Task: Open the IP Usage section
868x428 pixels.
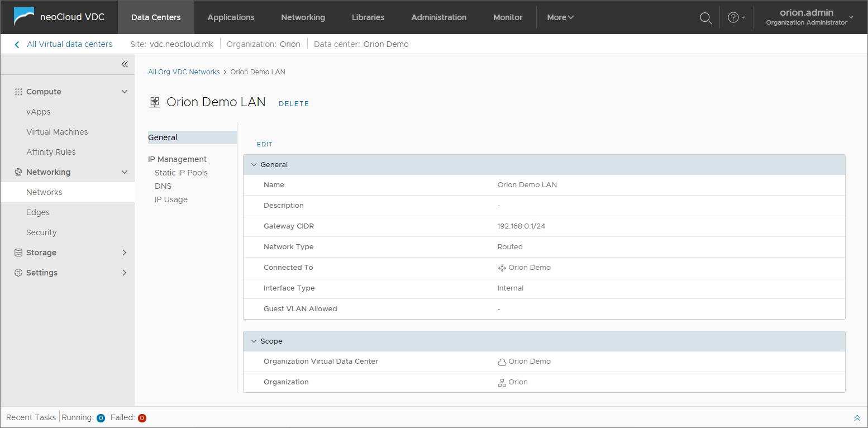Action: point(171,199)
